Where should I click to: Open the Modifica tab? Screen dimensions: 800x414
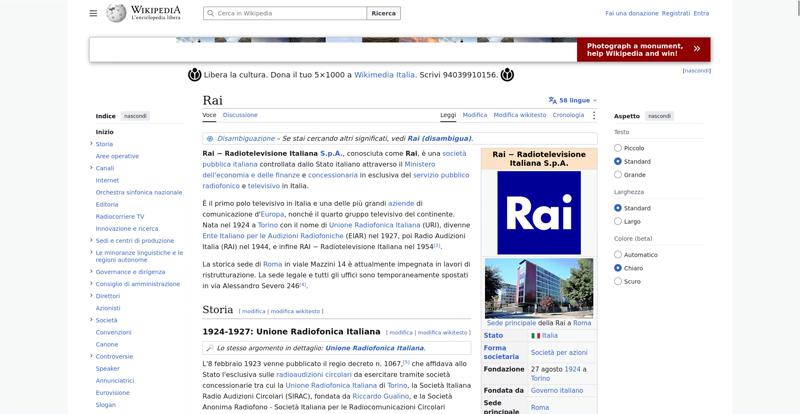(x=474, y=115)
